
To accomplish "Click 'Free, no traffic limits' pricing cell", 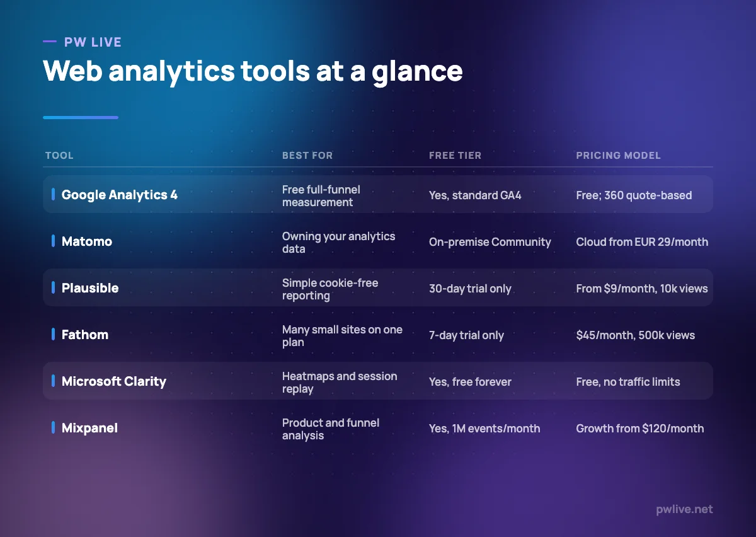I will click(628, 382).
